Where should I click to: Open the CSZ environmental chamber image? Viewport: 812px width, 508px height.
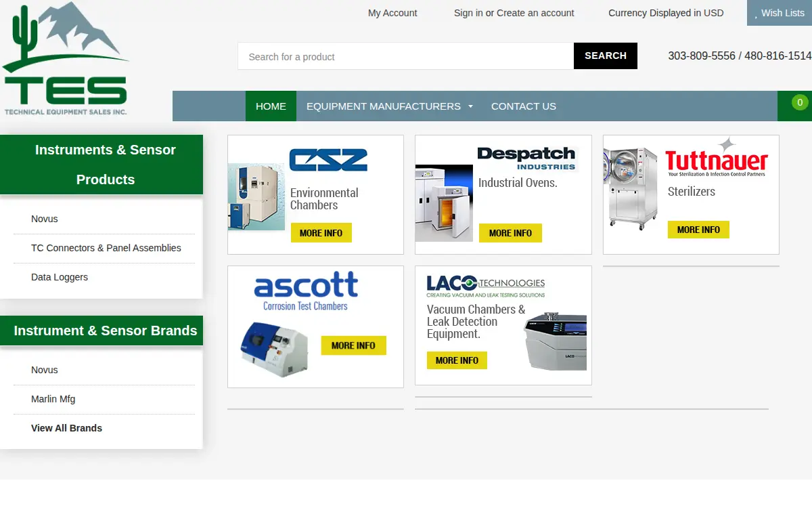coord(256,197)
